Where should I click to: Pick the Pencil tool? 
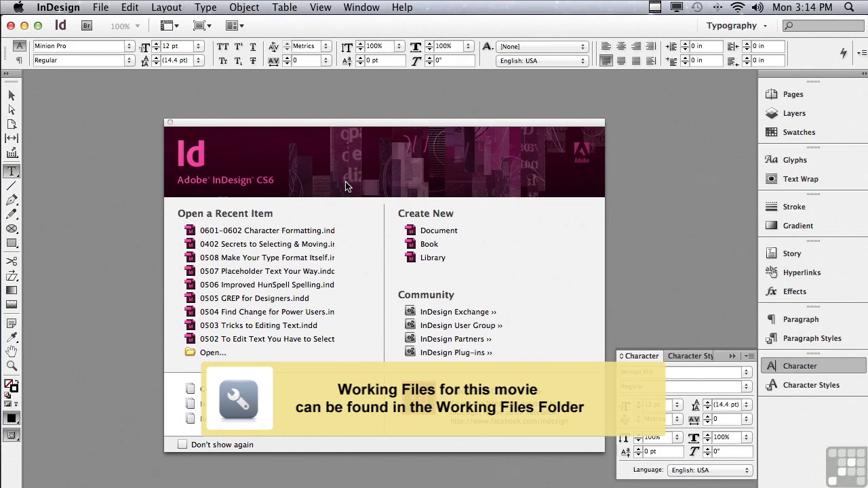click(12, 214)
